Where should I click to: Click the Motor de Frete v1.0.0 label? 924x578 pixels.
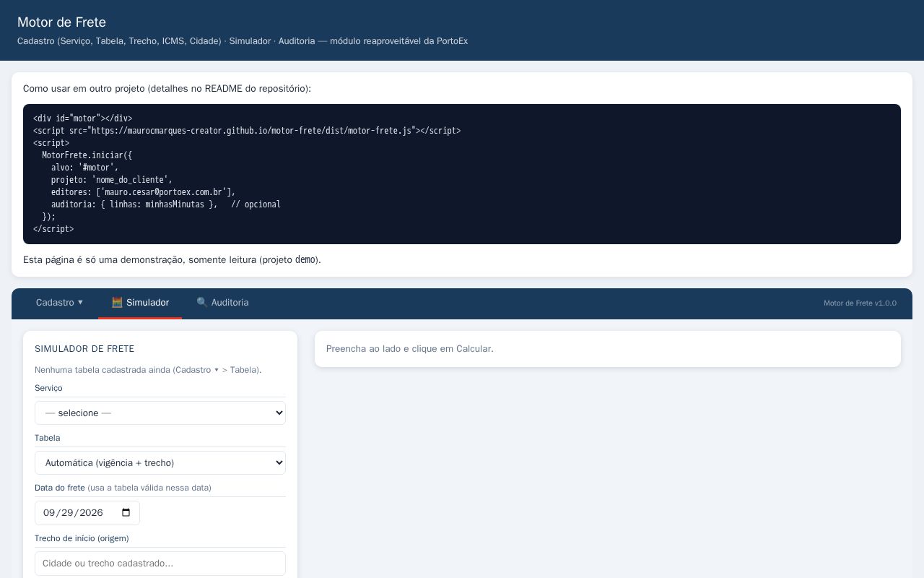click(x=860, y=303)
